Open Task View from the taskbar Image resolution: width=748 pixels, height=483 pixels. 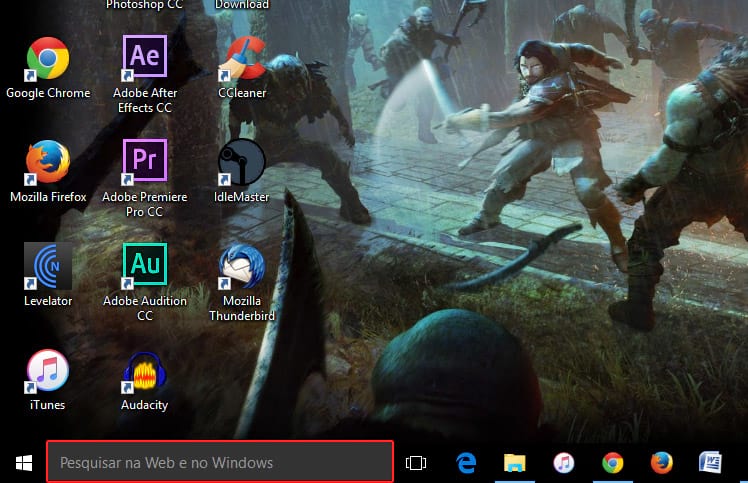point(416,463)
